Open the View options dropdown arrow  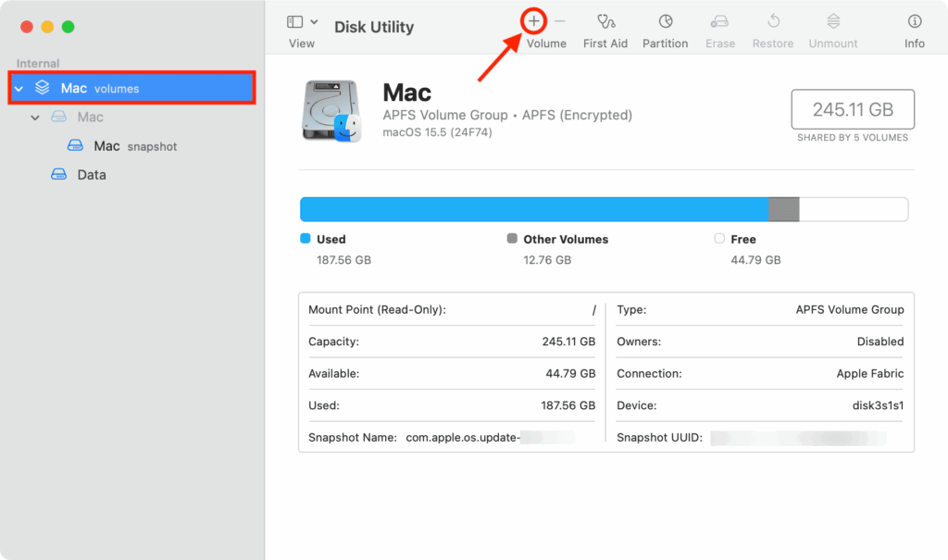pos(315,22)
